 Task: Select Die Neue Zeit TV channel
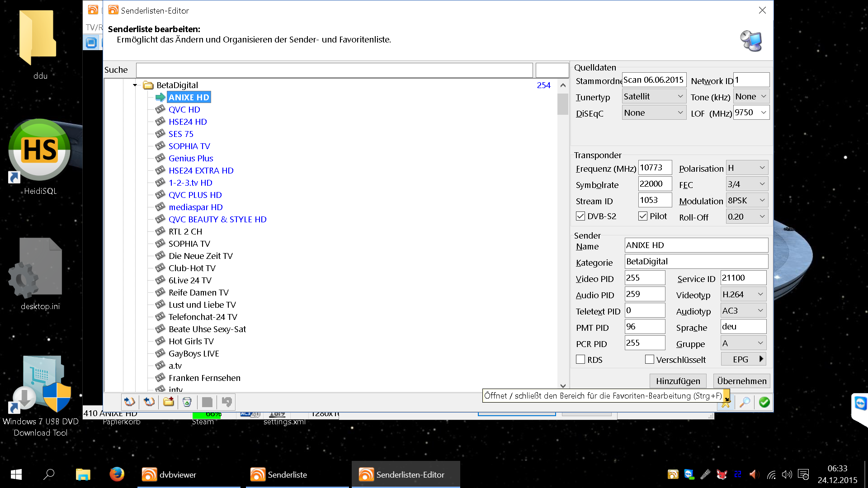tap(201, 256)
